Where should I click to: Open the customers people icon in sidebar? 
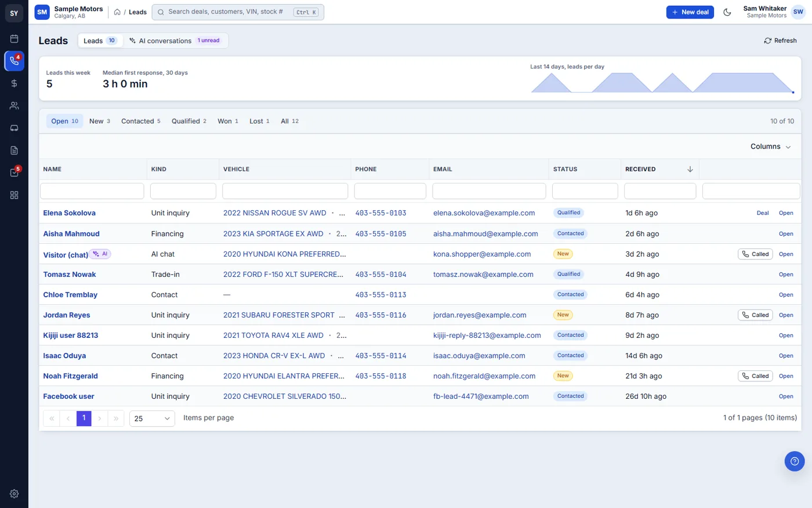[14, 106]
